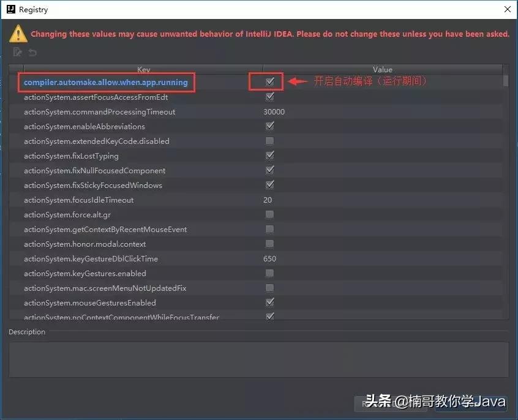
Task: Uncheck actionSystem.fixLostTyping
Action: tap(270, 156)
